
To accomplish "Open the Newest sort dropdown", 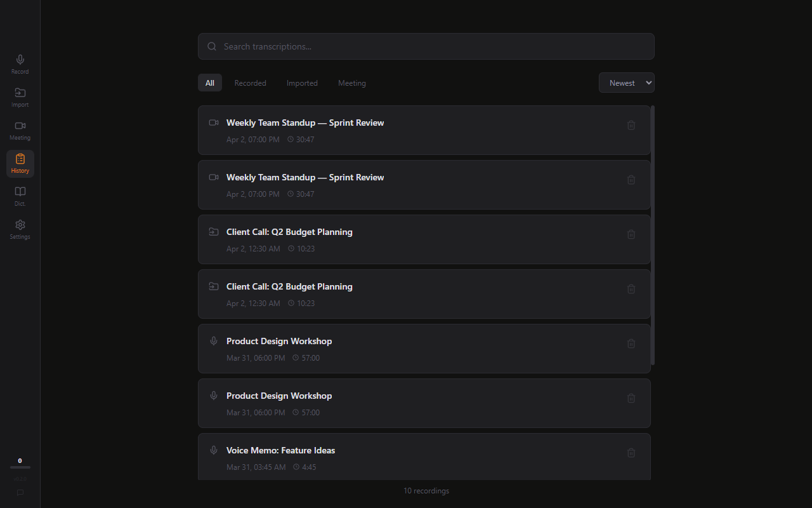I will pyautogui.click(x=626, y=83).
